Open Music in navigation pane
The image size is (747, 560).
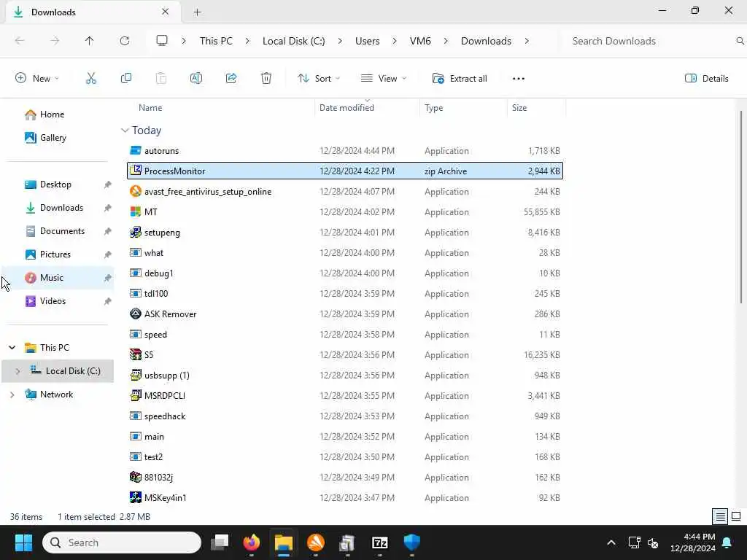tap(57, 278)
